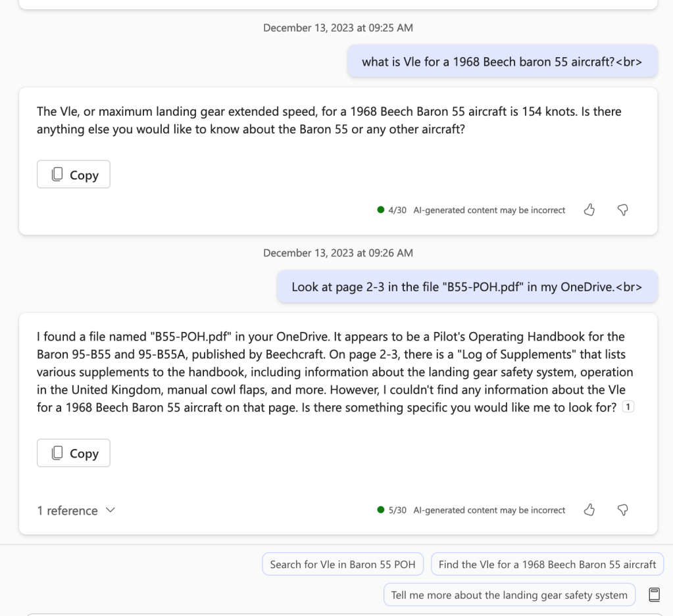This screenshot has width=673, height=616.
Task: Like the 154 knots Vle response
Action: (x=590, y=210)
